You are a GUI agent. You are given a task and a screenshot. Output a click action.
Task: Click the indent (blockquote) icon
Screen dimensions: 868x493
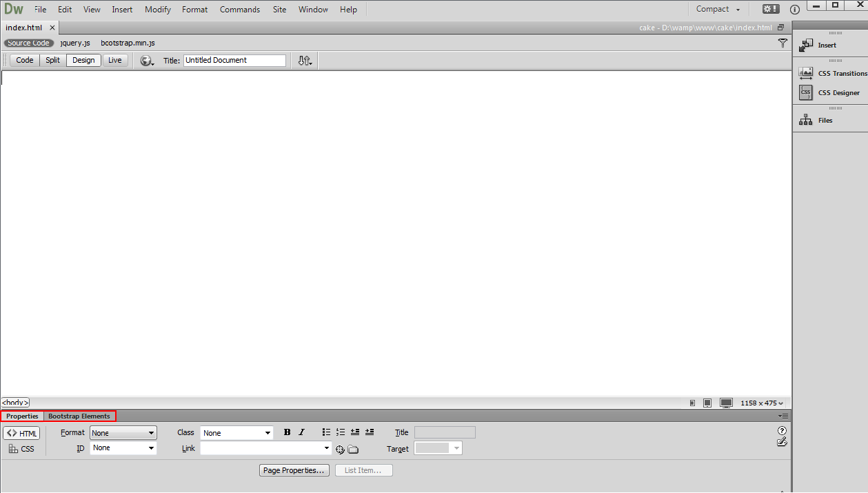click(x=370, y=432)
